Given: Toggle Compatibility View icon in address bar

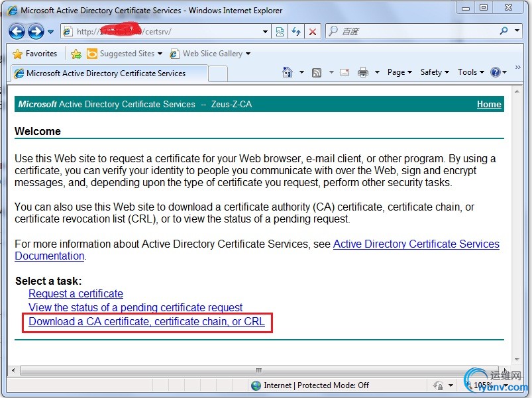Looking at the screenshot, I should point(280,32).
